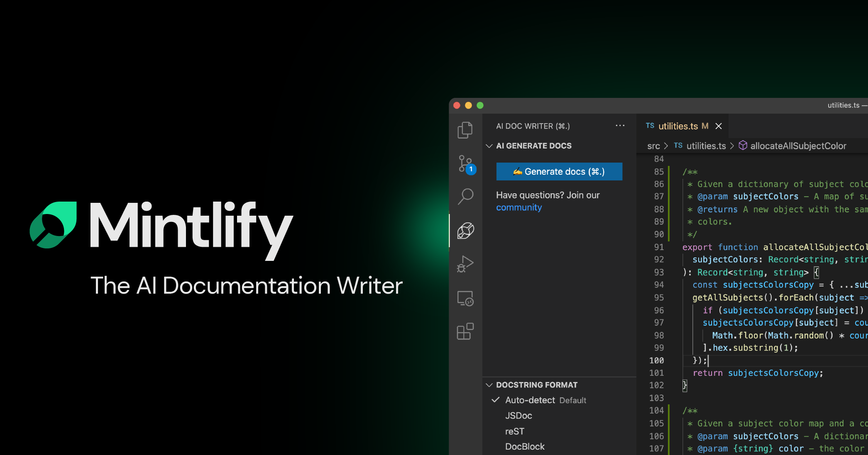Open the Search magnifier icon

pos(465,196)
